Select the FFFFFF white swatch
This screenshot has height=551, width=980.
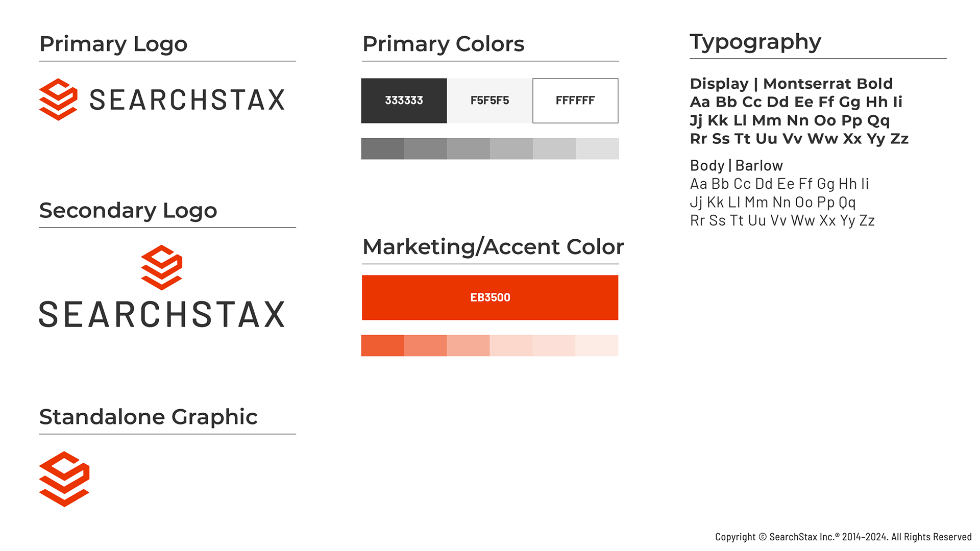575,101
